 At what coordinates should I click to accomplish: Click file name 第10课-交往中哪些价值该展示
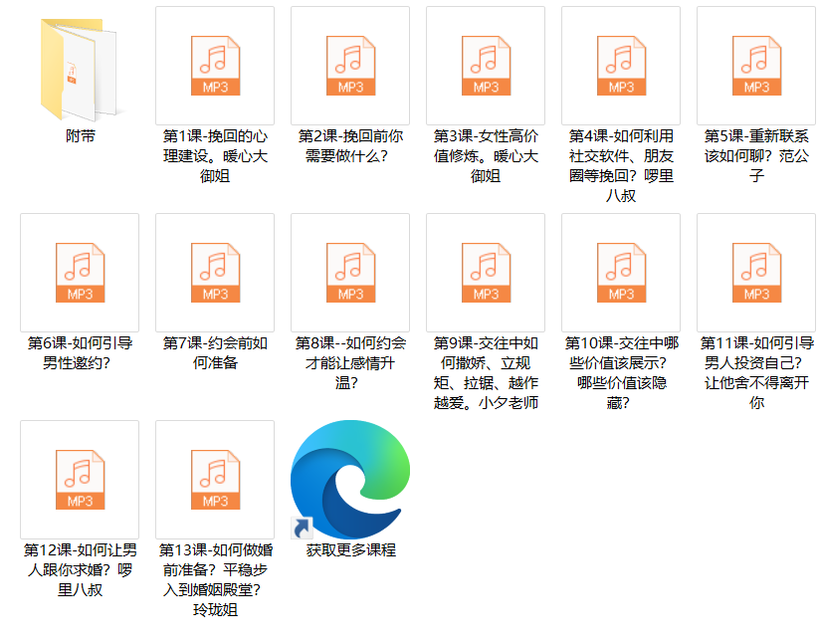621,373
